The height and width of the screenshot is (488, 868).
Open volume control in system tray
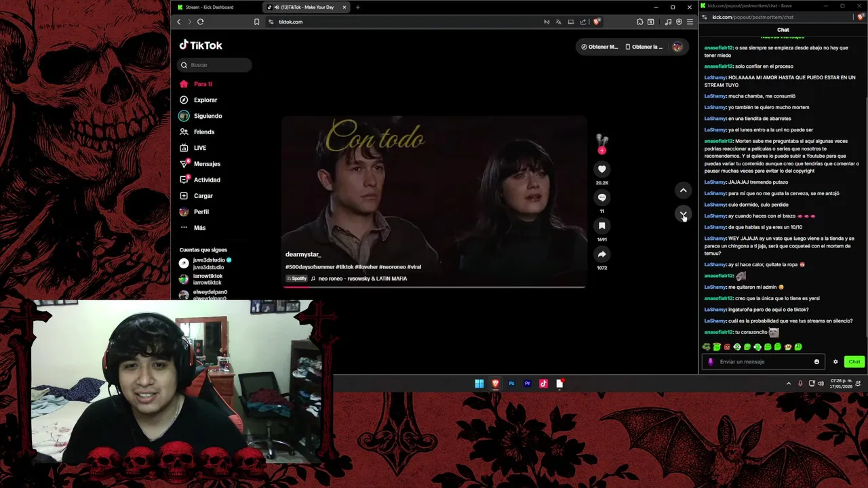pos(821,384)
